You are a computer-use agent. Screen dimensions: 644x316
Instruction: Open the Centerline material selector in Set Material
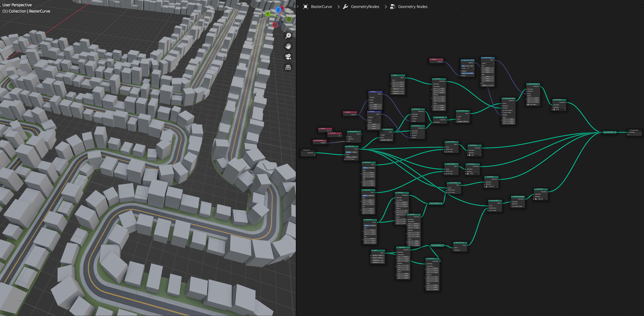tap(492, 187)
